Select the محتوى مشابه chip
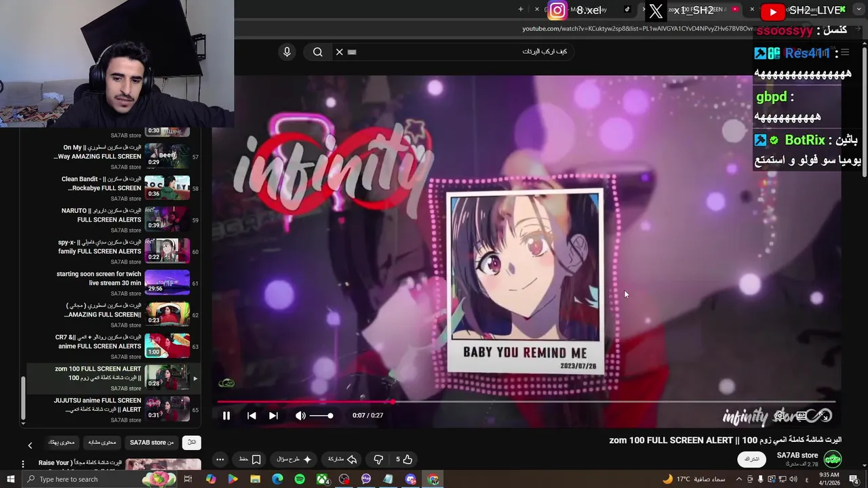 [102, 443]
